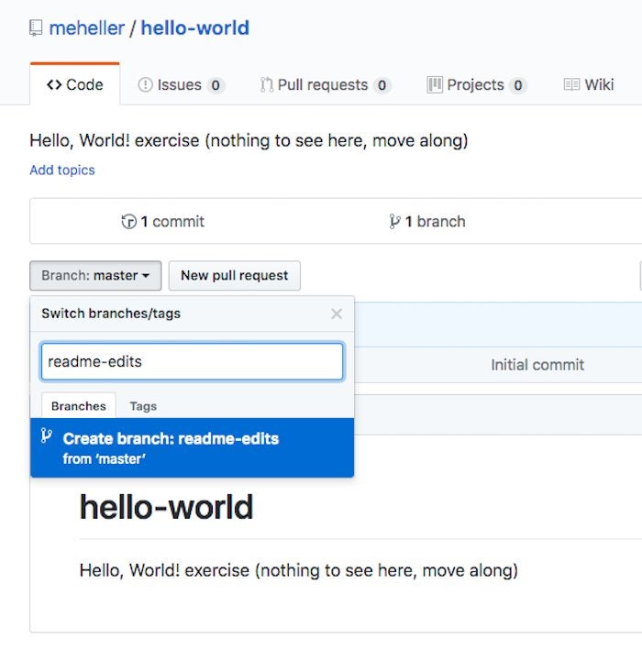
Task: Click the Projects count badge
Action: tap(518, 85)
